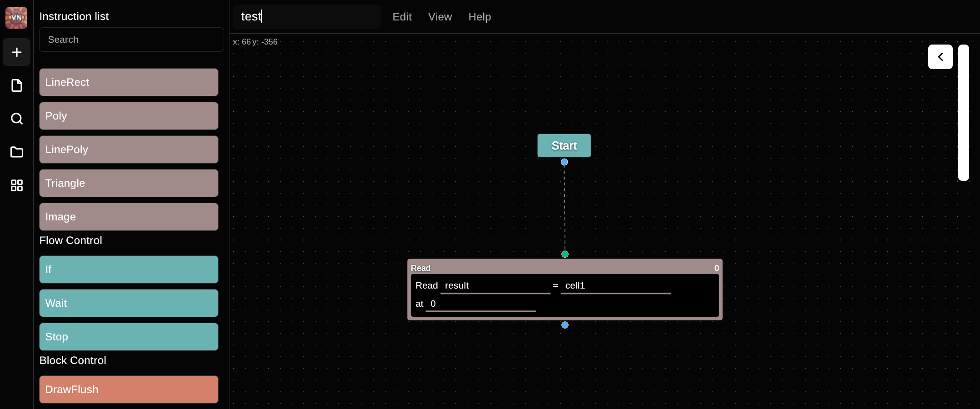Click the blue output port below Read

pyautogui.click(x=565, y=325)
